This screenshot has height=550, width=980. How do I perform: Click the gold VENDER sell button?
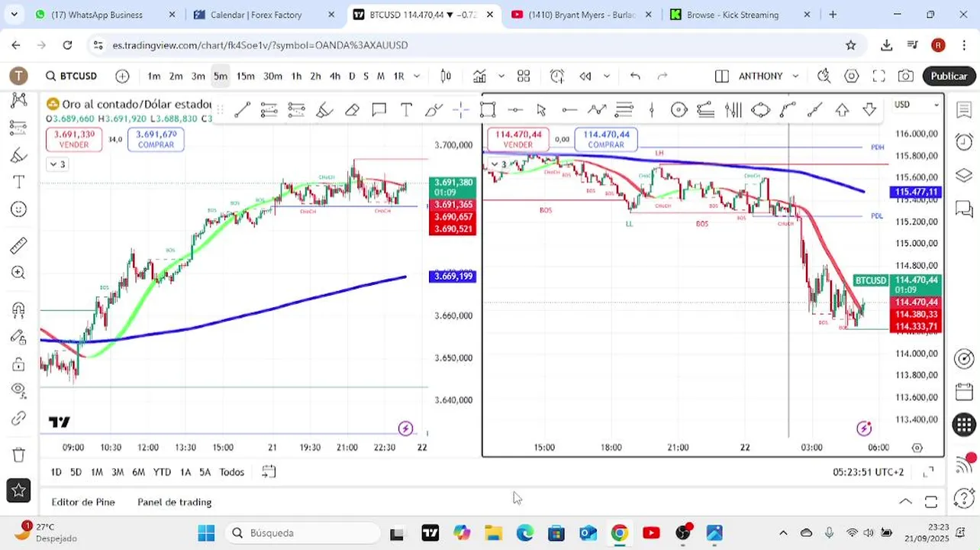coord(74,139)
